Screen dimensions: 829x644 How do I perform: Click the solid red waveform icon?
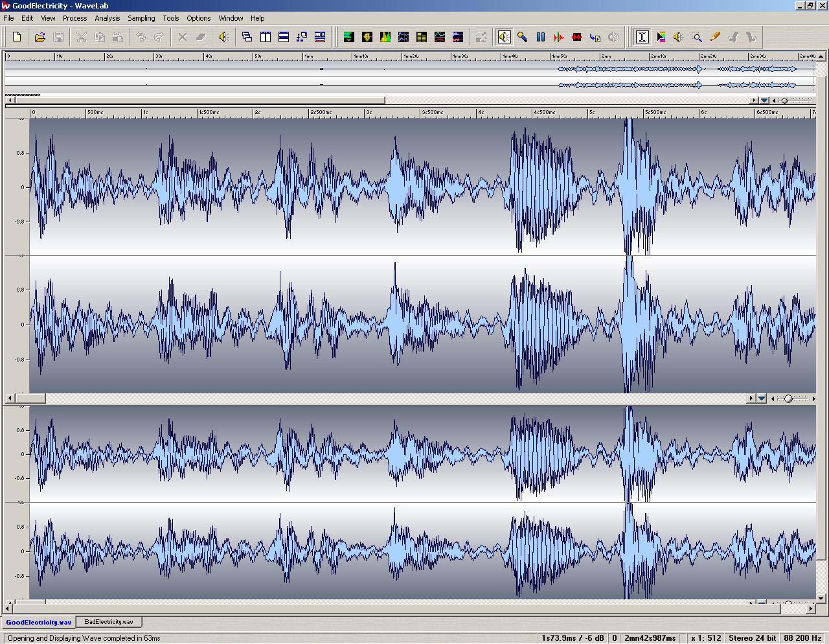577,37
